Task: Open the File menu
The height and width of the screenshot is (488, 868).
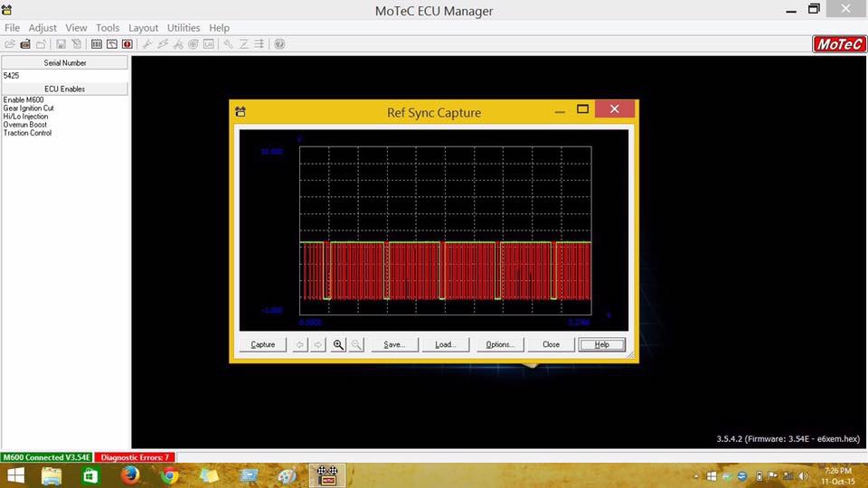Action: pyautogui.click(x=12, y=28)
